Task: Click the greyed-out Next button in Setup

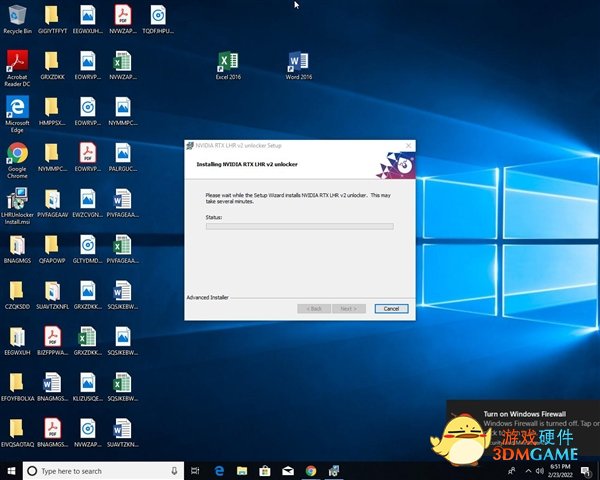Action: coord(349,309)
